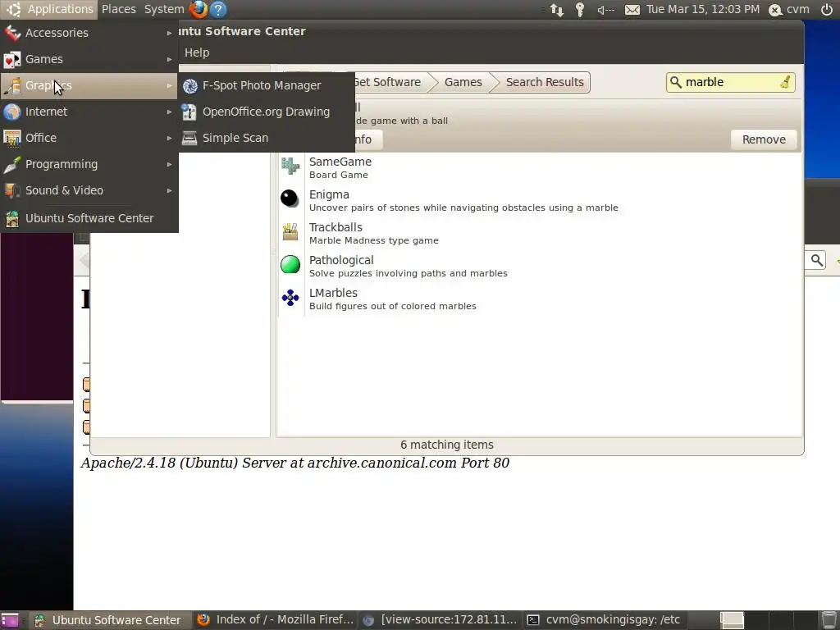Select the SameGame result row
The height and width of the screenshot is (630, 840).
coord(540,167)
